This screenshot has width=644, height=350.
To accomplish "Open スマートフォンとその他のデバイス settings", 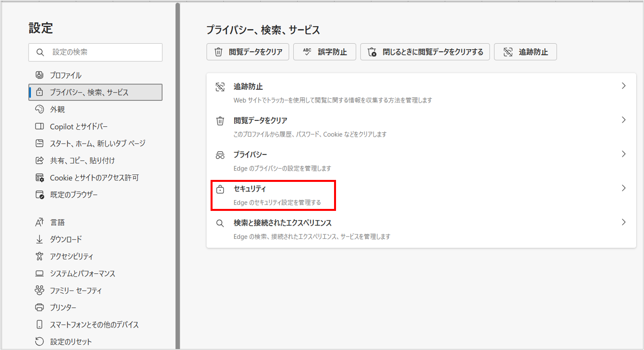I will pyautogui.click(x=95, y=324).
